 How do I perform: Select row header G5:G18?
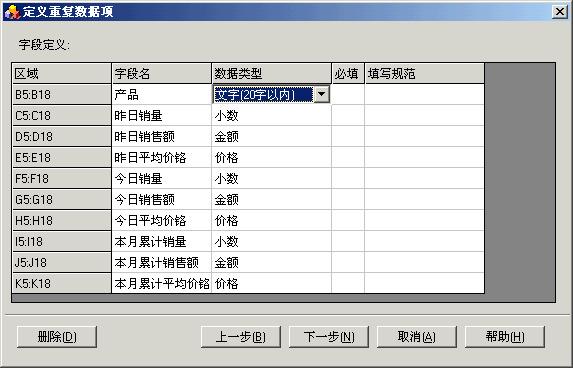tap(62, 200)
